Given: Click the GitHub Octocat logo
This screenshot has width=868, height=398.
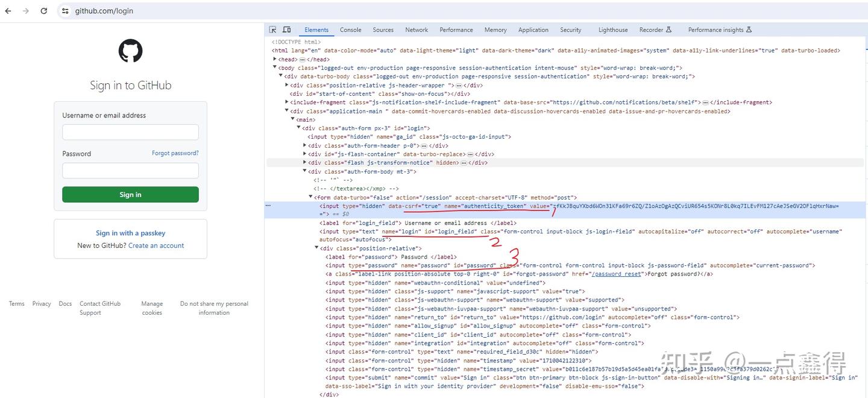Looking at the screenshot, I should tap(130, 51).
